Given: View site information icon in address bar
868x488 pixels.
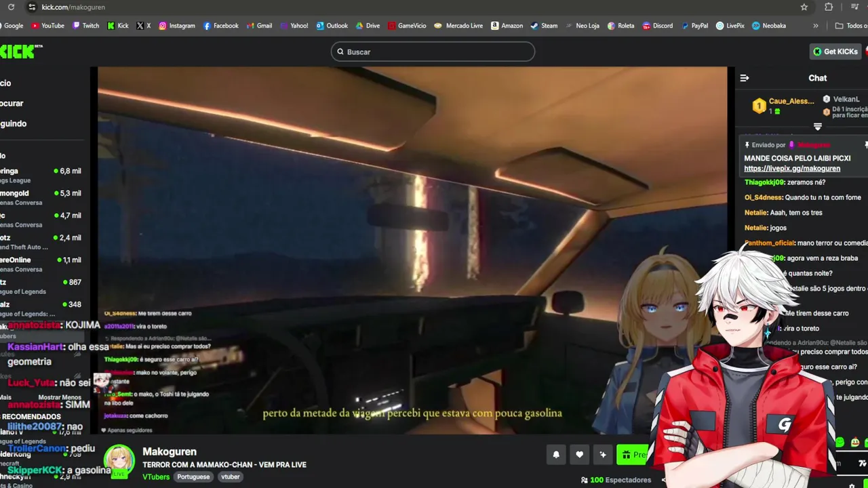Looking at the screenshot, I should pyautogui.click(x=31, y=7).
